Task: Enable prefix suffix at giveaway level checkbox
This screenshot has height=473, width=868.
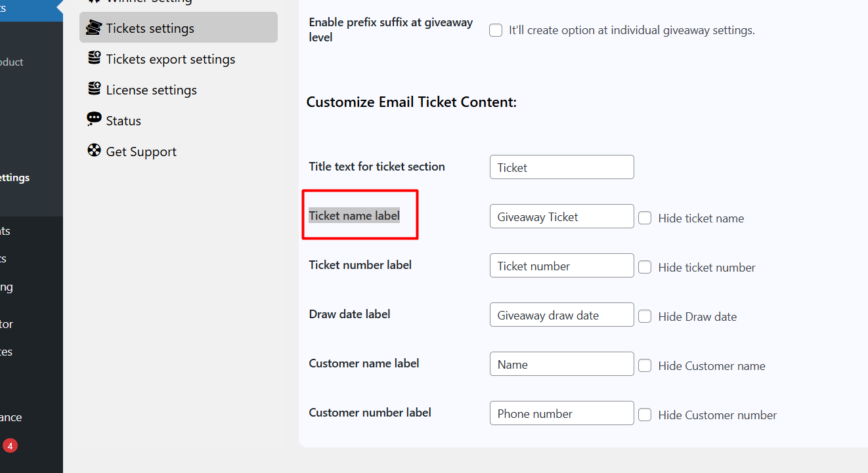Action: click(x=496, y=30)
